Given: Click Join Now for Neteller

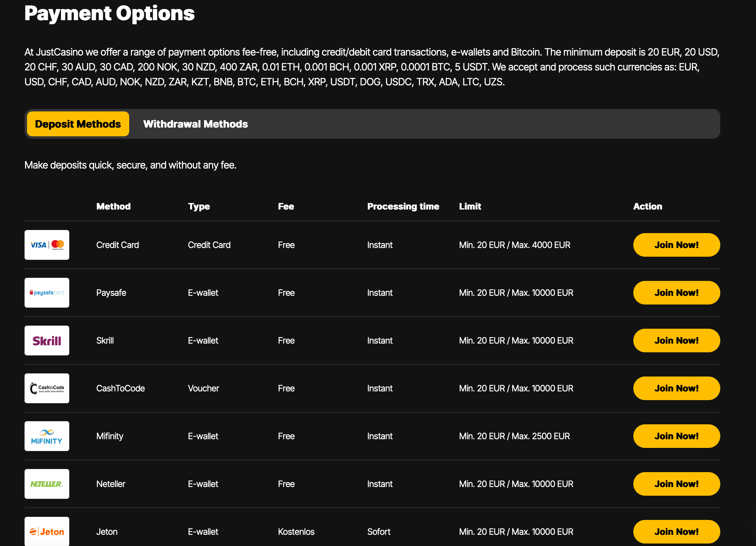Looking at the screenshot, I should [x=676, y=484].
